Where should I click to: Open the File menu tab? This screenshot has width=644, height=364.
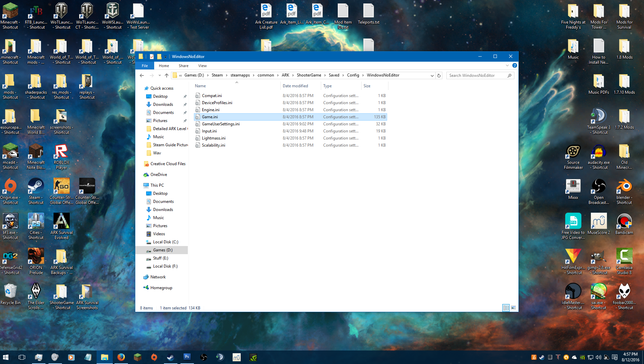[145, 66]
